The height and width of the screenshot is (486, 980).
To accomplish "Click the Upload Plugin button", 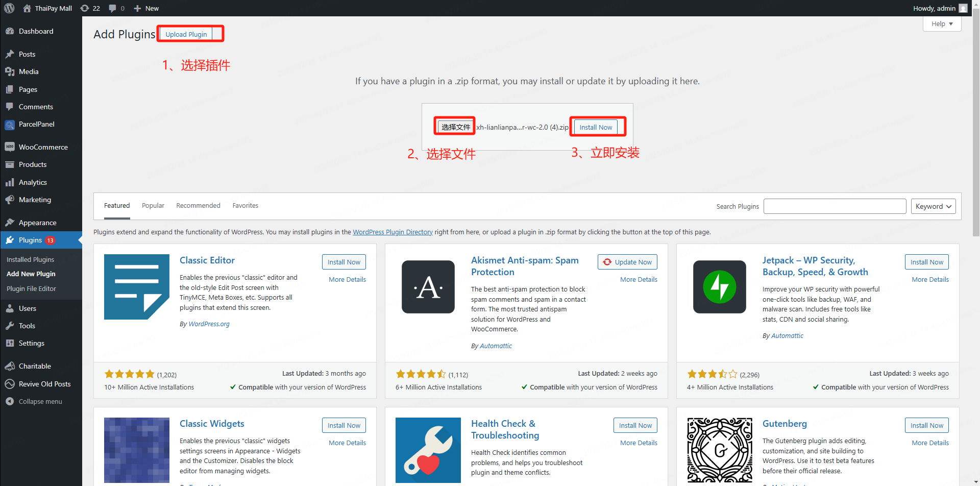I will pos(186,34).
